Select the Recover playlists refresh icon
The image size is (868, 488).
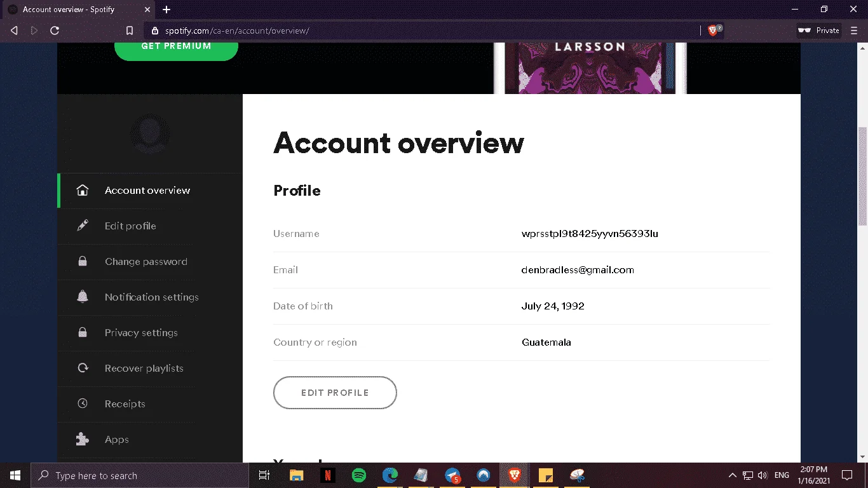coord(82,368)
